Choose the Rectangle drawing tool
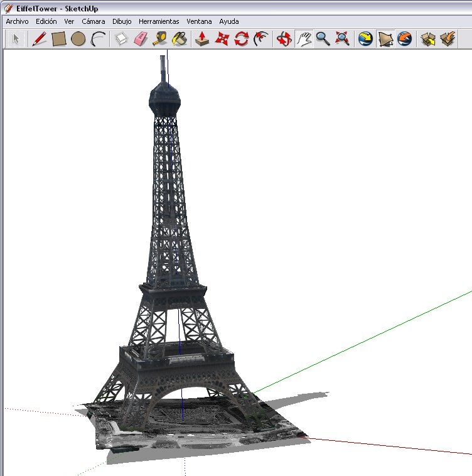Viewport: 472px width, 476px height. (58, 39)
